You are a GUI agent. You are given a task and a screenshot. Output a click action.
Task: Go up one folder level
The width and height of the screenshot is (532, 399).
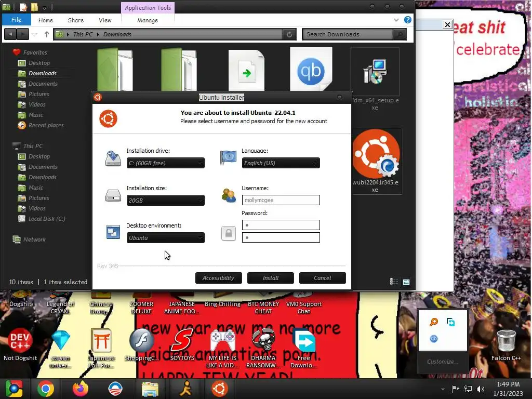[x=46, y=34]
